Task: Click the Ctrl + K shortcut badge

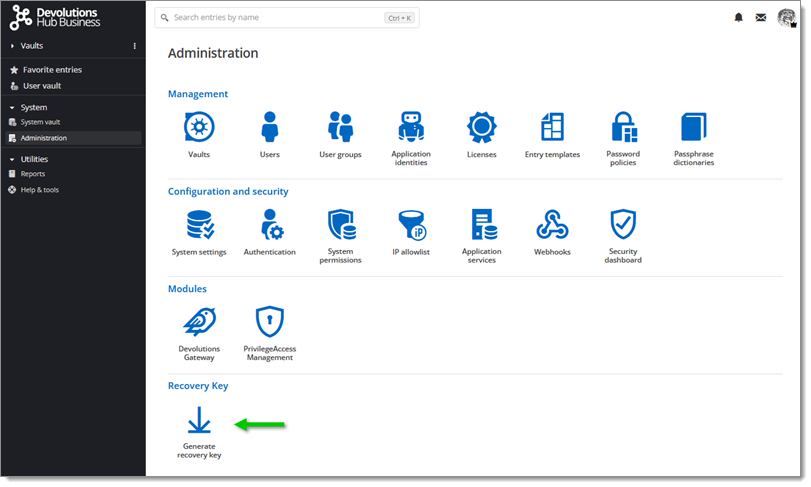Action: (x=399, y=18)
